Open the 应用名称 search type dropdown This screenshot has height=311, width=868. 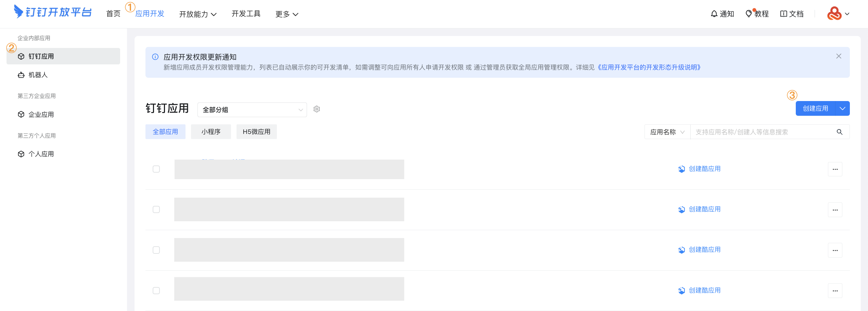(667, 132)
